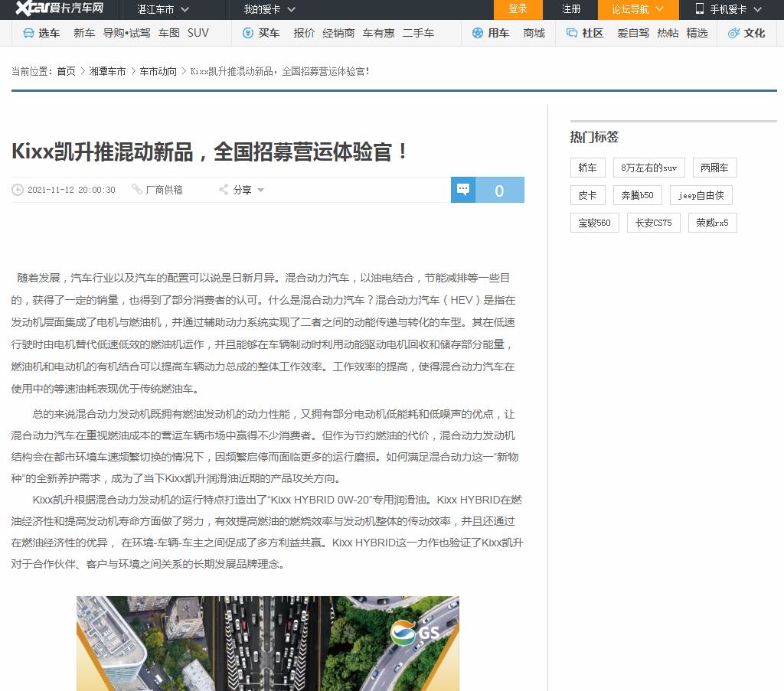Screen dimensions: 784x691
Task: Click 车市动向 in the breadcrumb
Action: (x=158, y=71)
